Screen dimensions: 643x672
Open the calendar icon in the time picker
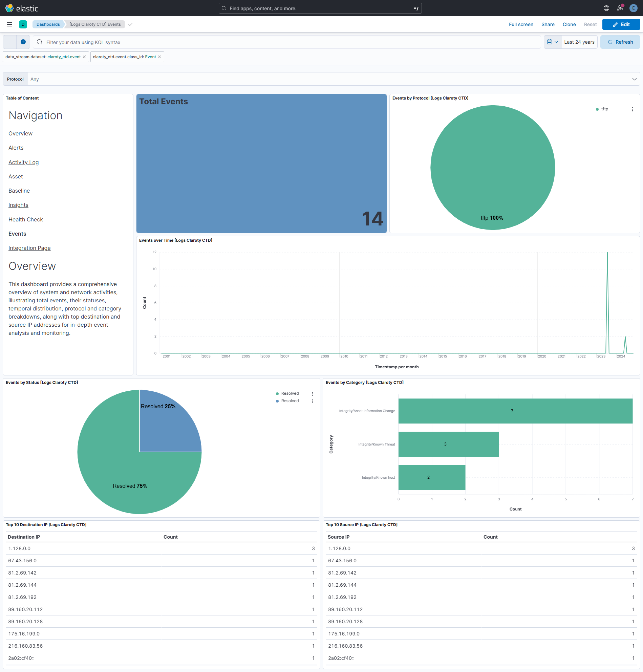(550, 42)
